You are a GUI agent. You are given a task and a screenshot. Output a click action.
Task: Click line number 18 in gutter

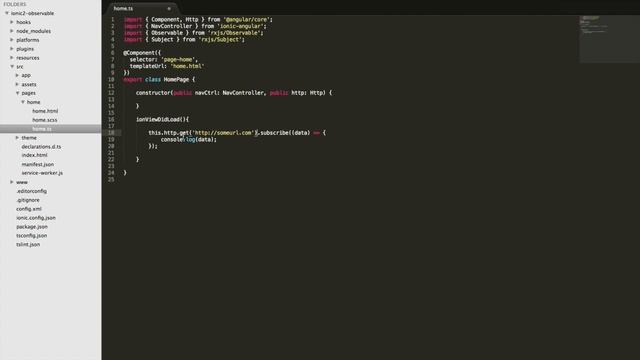pos(111,133)
